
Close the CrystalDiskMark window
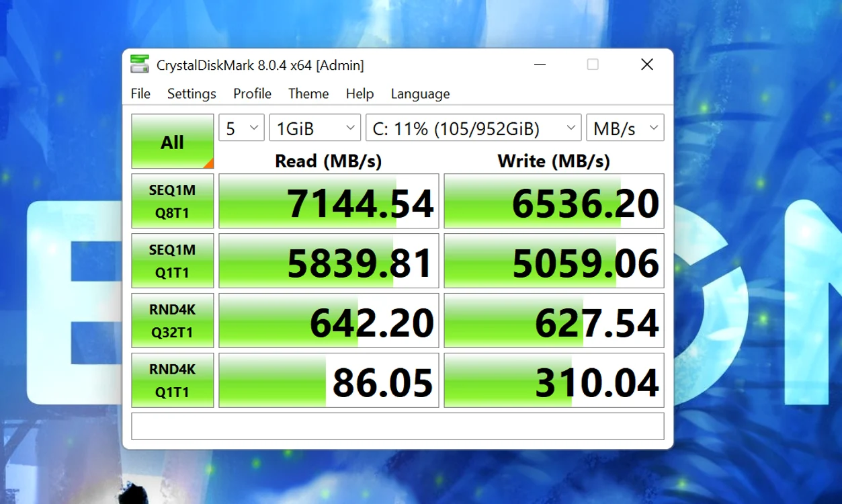pos(646,65)
